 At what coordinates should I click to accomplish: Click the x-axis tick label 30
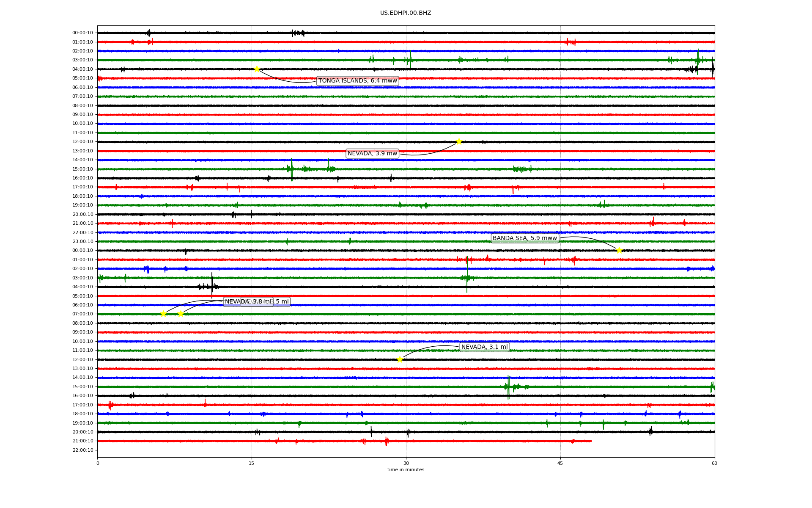coord(406,463)
